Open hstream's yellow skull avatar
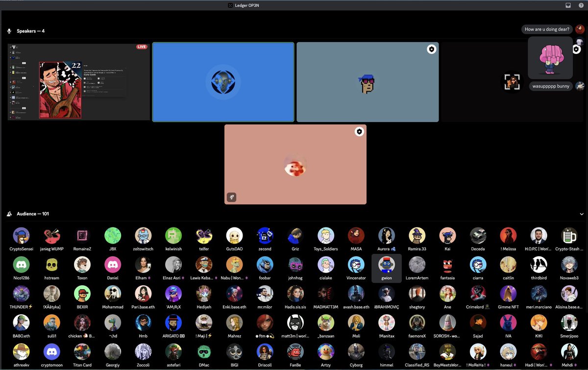 tap(51, 265)
